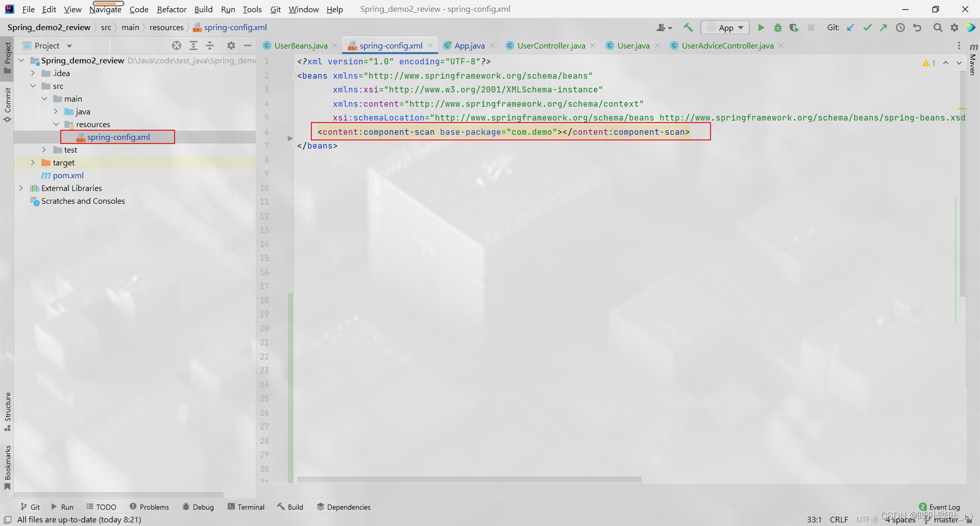Build the project with hammer icon
Screen dimensions: 980x526
tap(688, 28)
